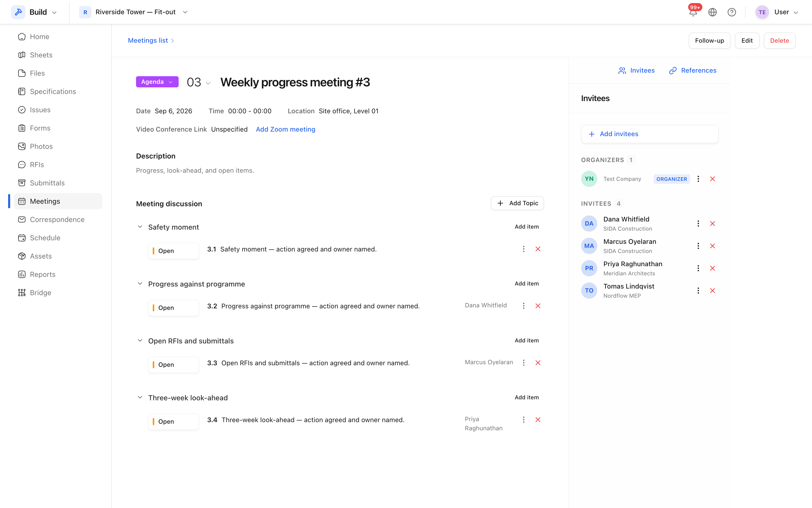The width and height of the screenshot is (812, 508).
Task: Navigate to Correspondence in sidebar
Action: tap(58, 219)
